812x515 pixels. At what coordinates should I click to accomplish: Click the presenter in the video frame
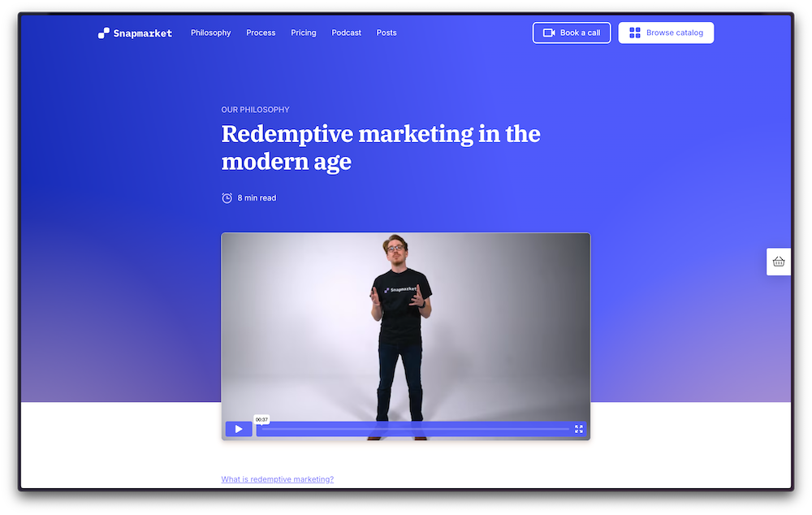click(397, 325)
